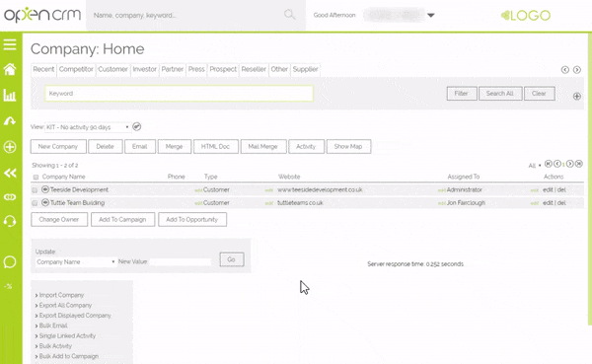
Task: Click inline edit icon before Administrator
Action: point(441,190)
